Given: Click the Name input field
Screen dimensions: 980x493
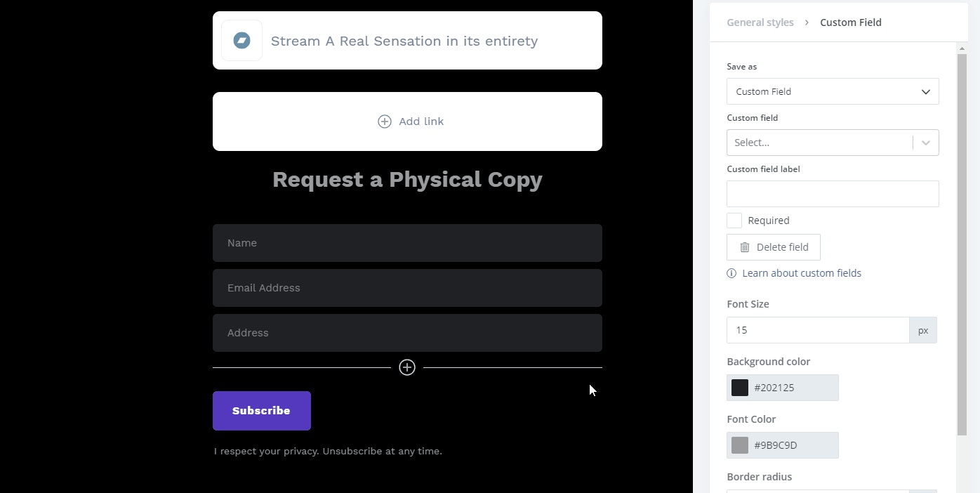Looking at the screenshot, I should click(407, 243).
